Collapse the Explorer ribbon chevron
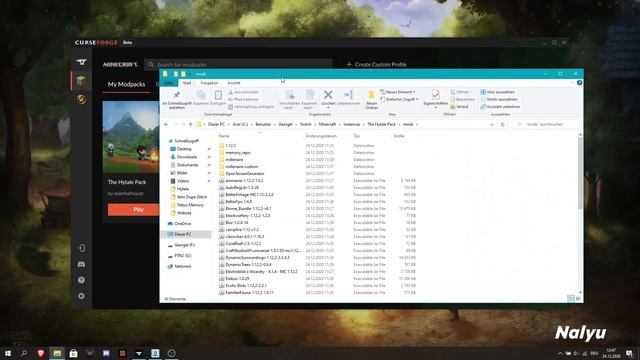 tap(572, 83)
